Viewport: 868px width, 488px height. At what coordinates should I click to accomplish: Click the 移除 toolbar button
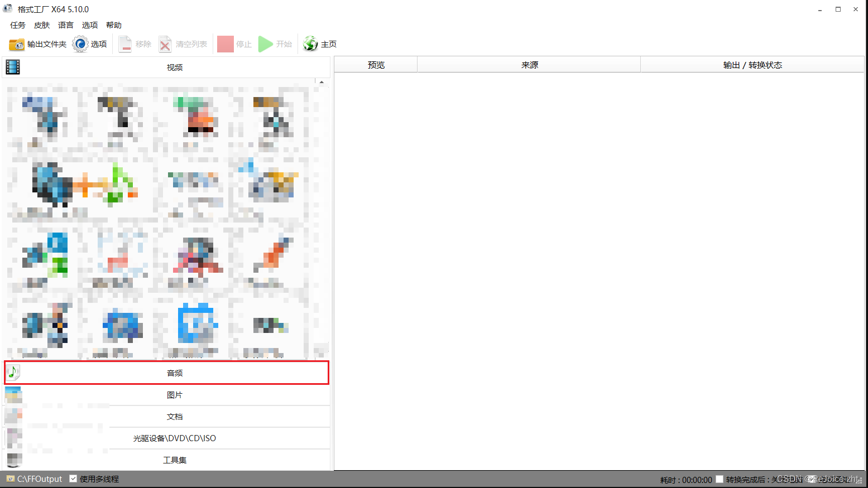coord(135,44)
